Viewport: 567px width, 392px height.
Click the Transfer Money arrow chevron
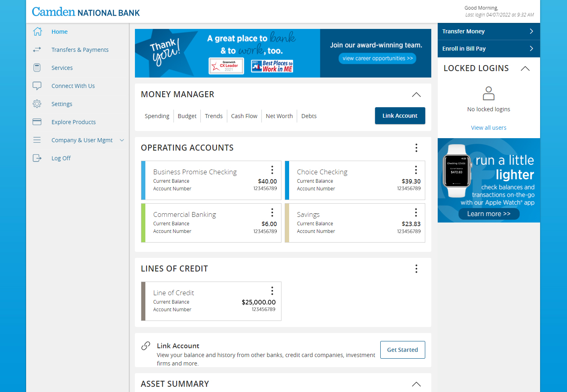tap(531, 31)
